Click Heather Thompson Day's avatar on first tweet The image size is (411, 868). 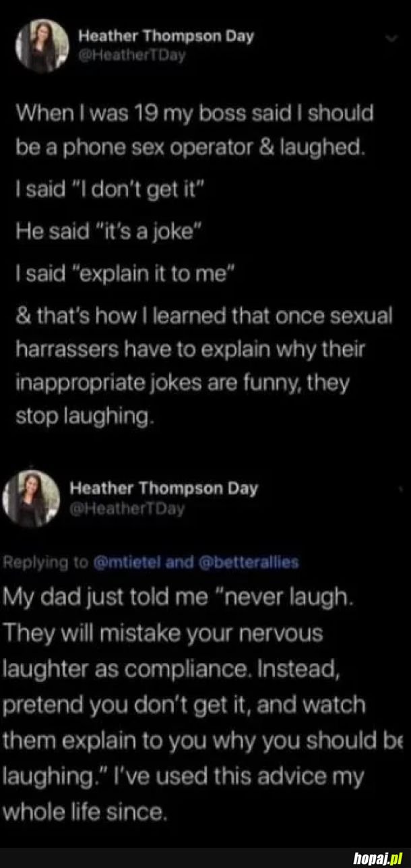[x=42, y=44]
